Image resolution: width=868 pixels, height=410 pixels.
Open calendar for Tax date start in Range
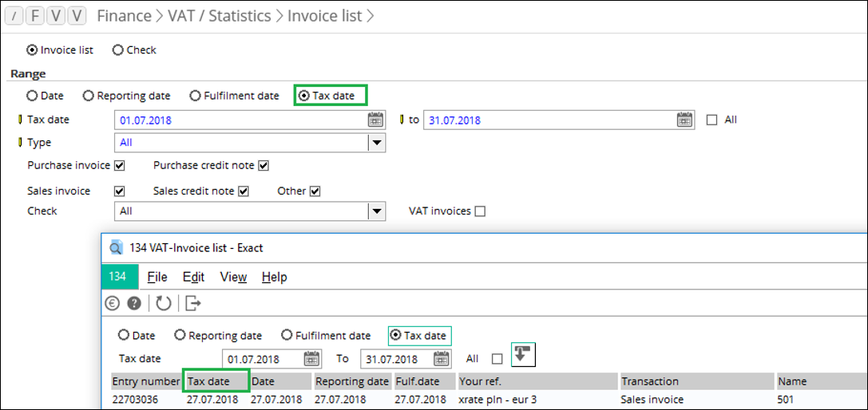(x=375, y=120)
